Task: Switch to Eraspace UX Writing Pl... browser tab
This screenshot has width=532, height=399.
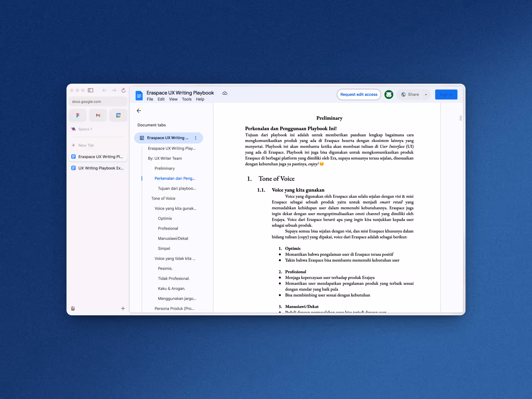Action: point(98,157)
